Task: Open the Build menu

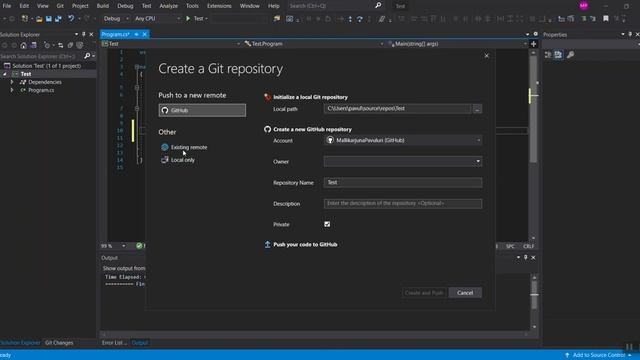Action: coord(103,6)
